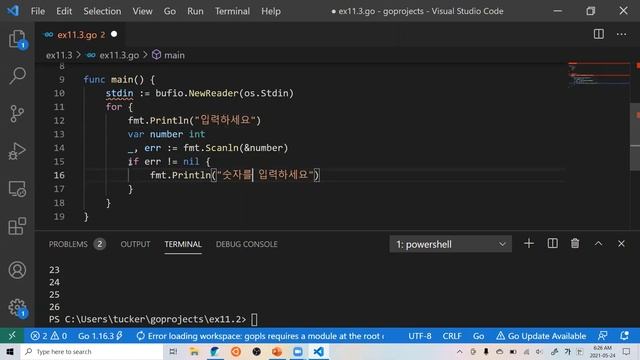
Task: Open the Extensions view
Action: pyautogui.click(x=17, y=226)
